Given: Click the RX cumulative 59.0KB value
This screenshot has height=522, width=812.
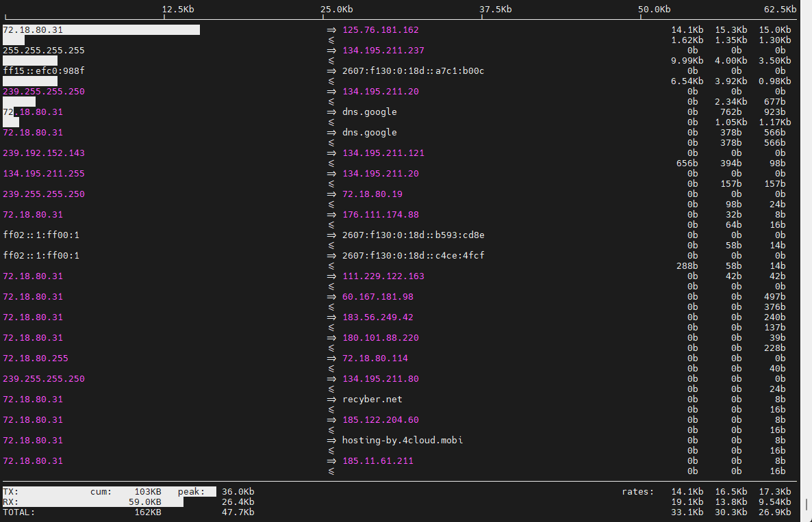Looking at the screenshot, I should 145,502.
